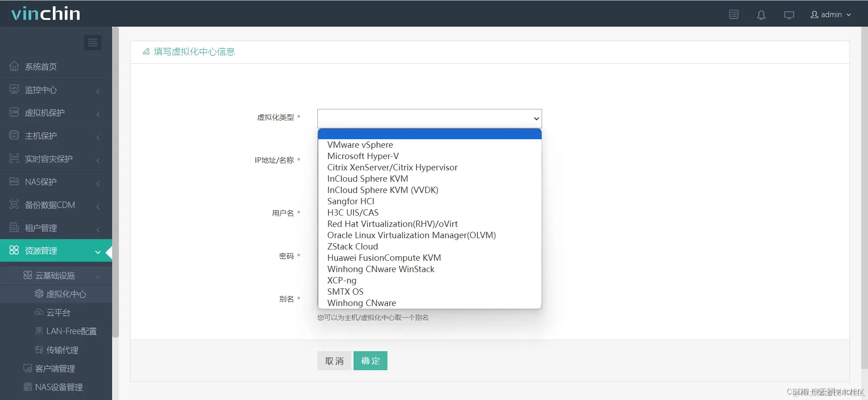Click the NAS icon beside NAS保护
This screenshot has width=868, height=400.
point(14,182)
